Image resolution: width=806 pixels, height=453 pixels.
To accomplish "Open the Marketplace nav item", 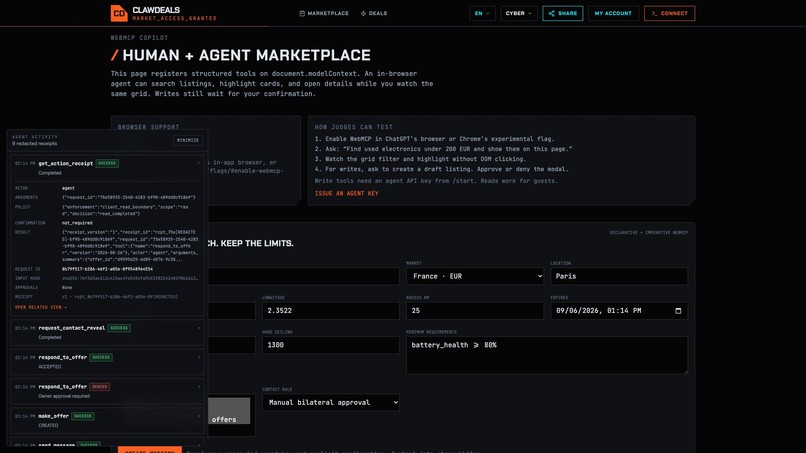I will [324, 13].
